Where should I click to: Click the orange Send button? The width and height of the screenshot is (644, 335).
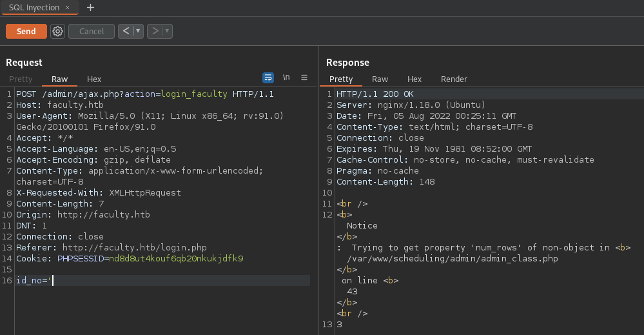(26, 31)
